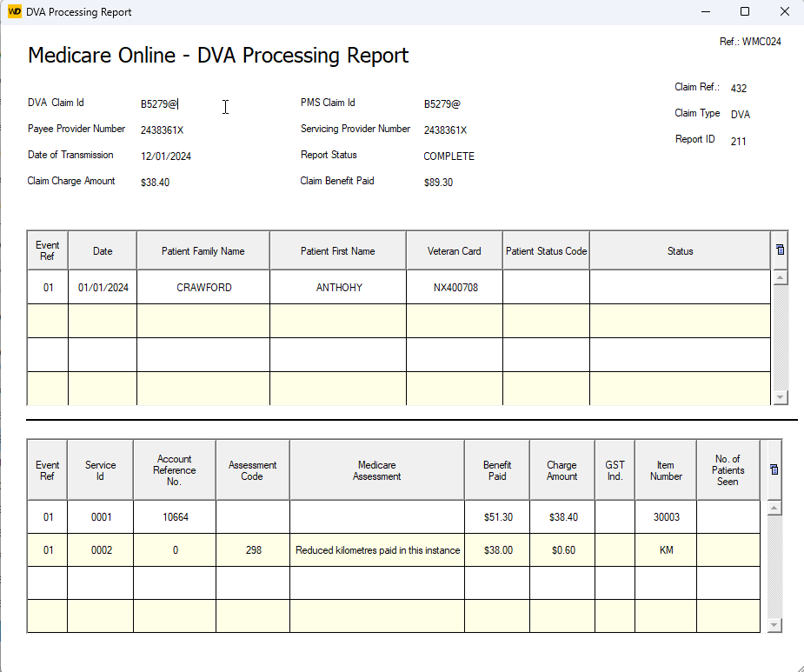Image resolution: width=804 pixels, height=672 pixels.
Task: Click the Servicing Provider Number value
Action: (445, 130)
